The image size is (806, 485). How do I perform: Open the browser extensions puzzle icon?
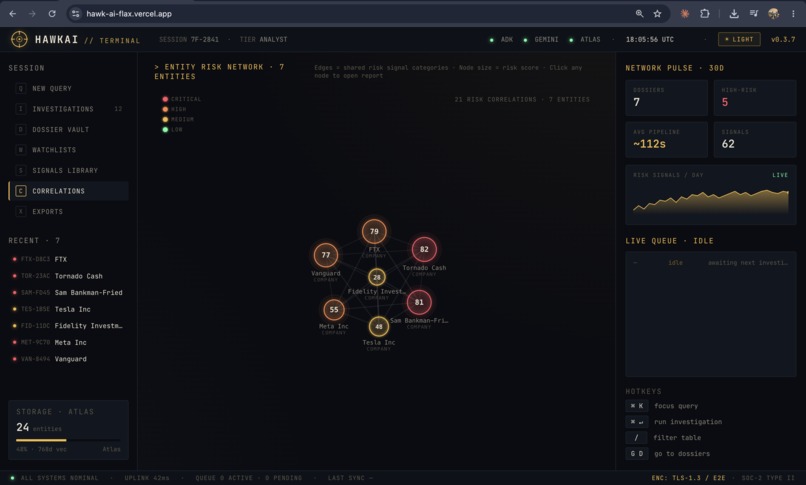pos(705,14)
